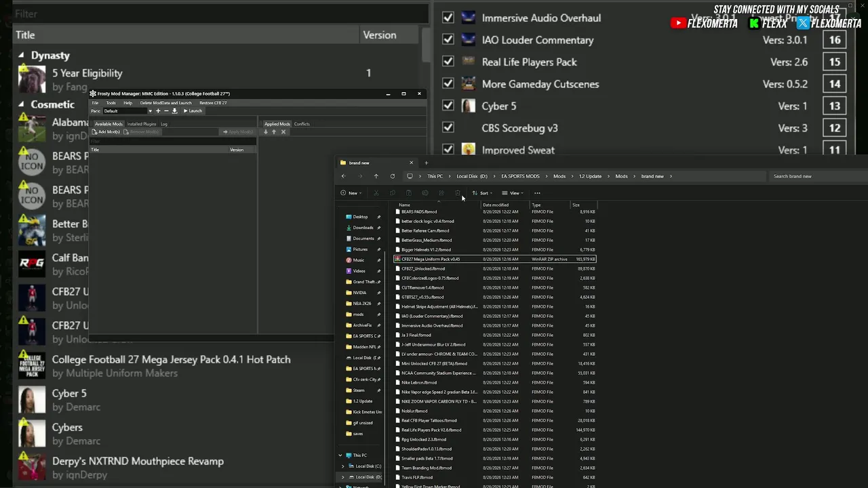Uncheck the Real Life Players Pack mod

pos(448,62)
